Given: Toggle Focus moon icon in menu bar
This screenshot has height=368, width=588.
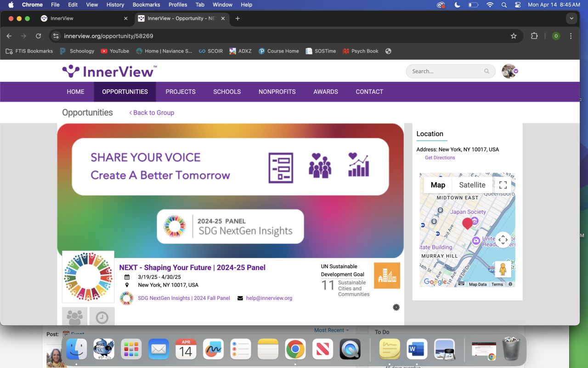Looking at the screenshot, I should [x=457, y=5].
